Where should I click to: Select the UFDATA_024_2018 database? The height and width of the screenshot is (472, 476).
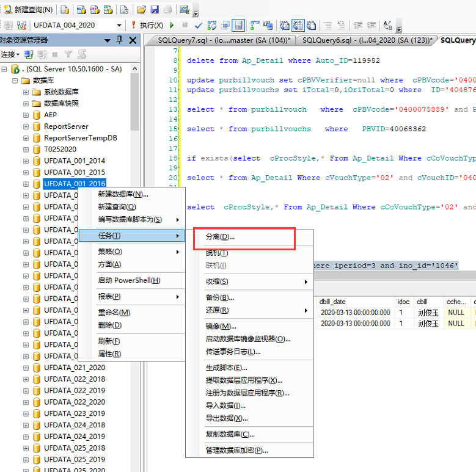[75, 425]
